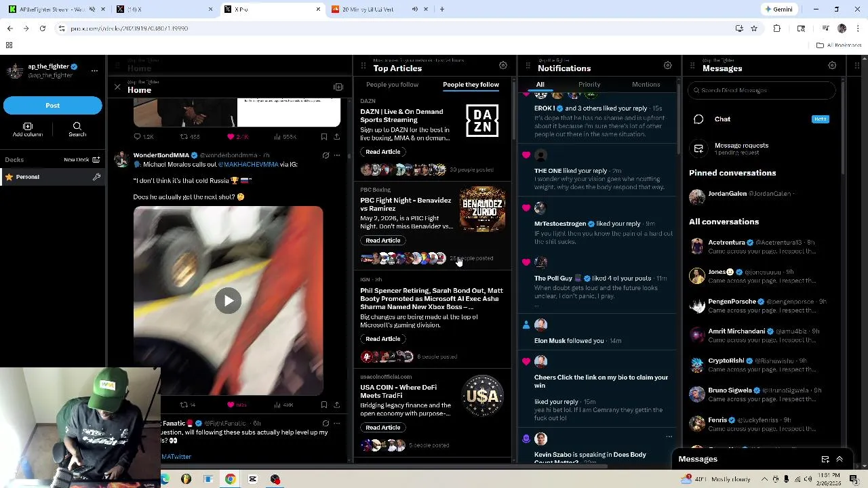
Task: Open Chat beta in Messages
Action: pos(762,119)
